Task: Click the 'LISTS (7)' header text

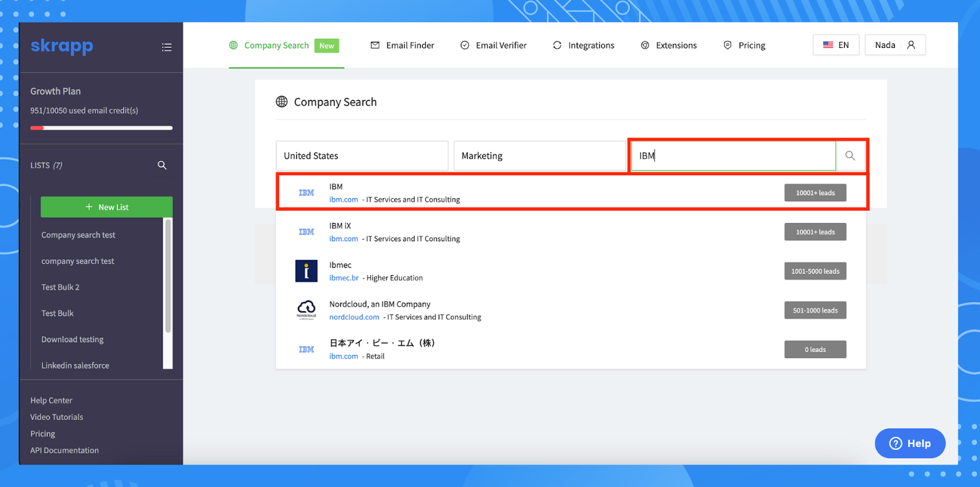Action: (46, 165)
